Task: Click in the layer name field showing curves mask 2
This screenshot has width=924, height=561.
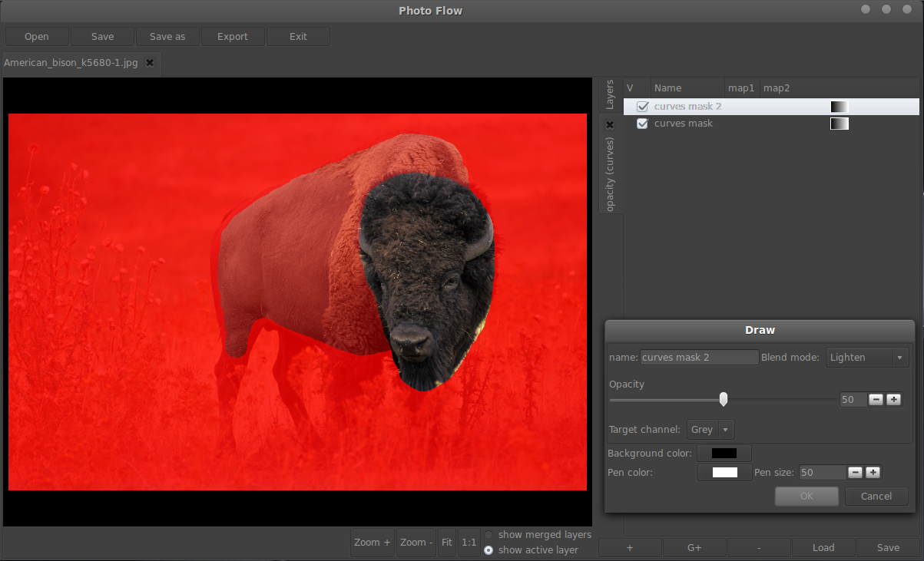Action: tap(698, 357)
